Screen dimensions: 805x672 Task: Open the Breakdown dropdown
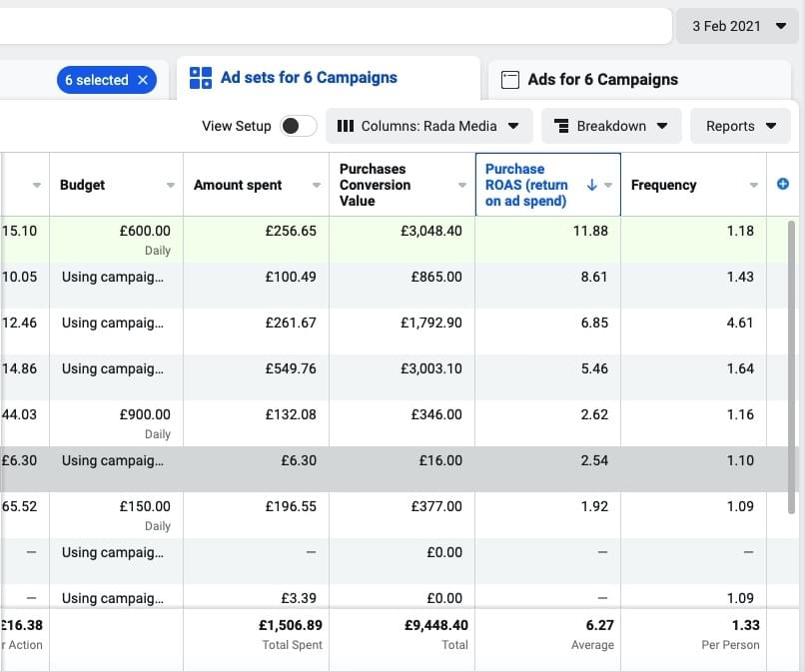pos(611,126)
